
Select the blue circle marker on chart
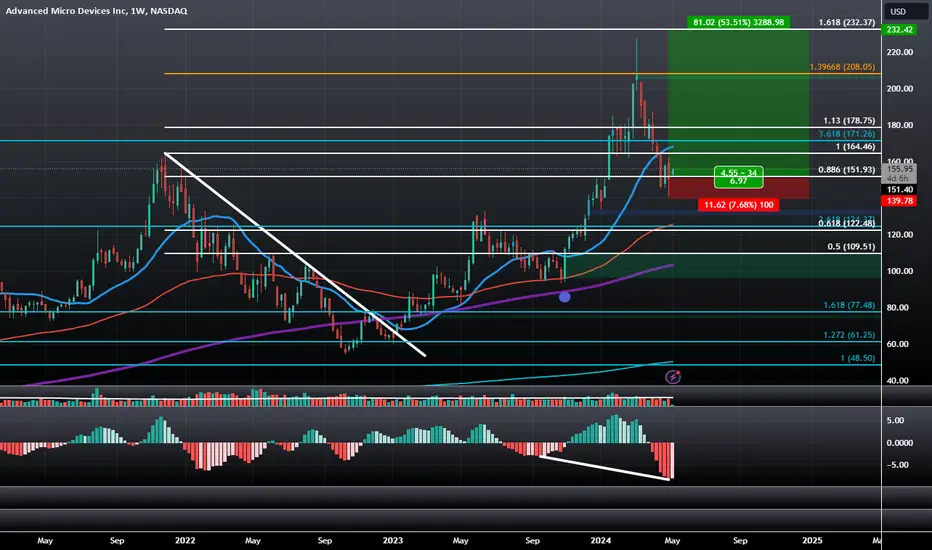(x=565, y=296)
